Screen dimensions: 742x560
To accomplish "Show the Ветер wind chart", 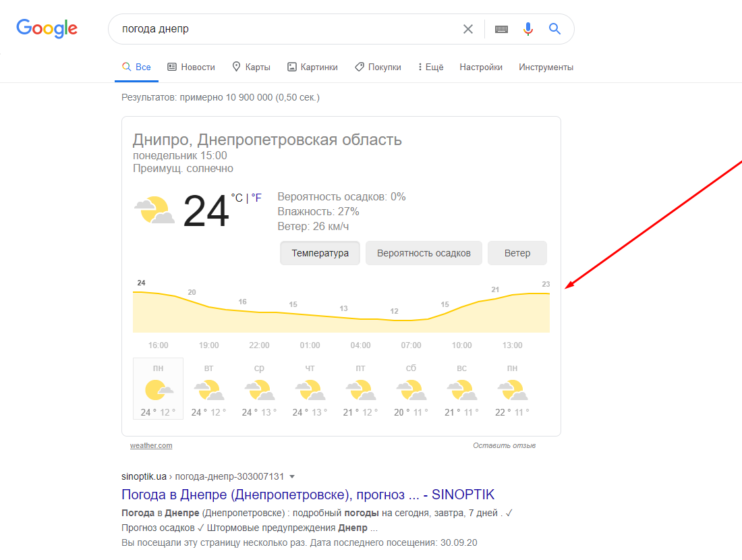I will click(517, 253).
